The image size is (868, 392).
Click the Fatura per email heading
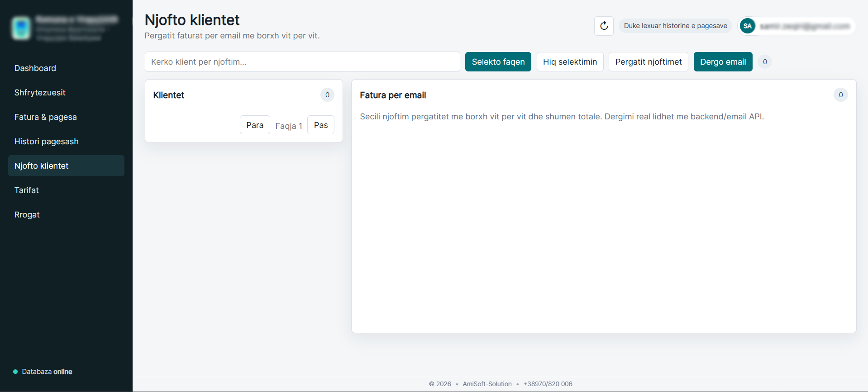coord(393,95)
